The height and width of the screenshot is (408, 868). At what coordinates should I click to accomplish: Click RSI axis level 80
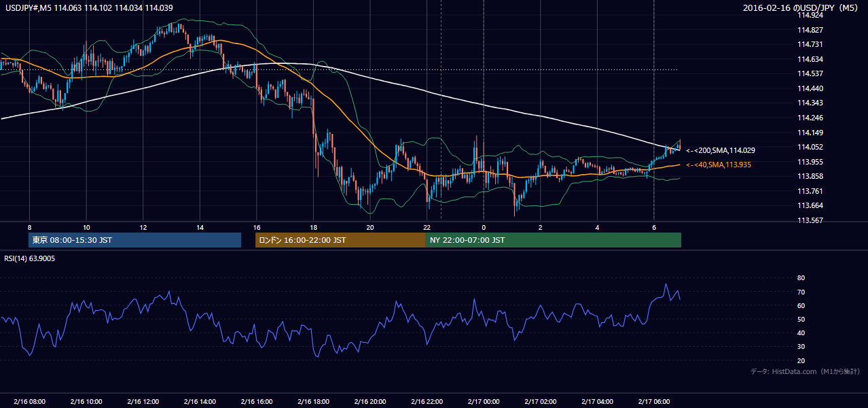point(801,278)
